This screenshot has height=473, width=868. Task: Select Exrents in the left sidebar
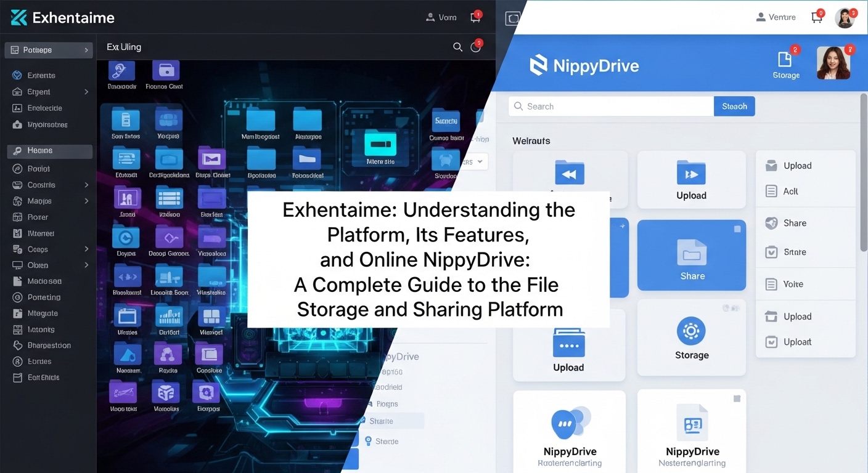(x=41, y=75)
